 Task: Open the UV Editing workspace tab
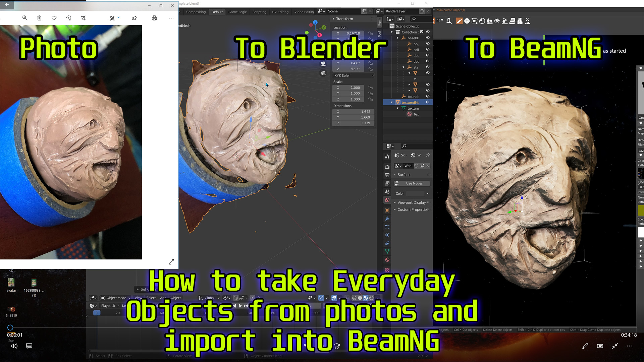pos(280,12)
